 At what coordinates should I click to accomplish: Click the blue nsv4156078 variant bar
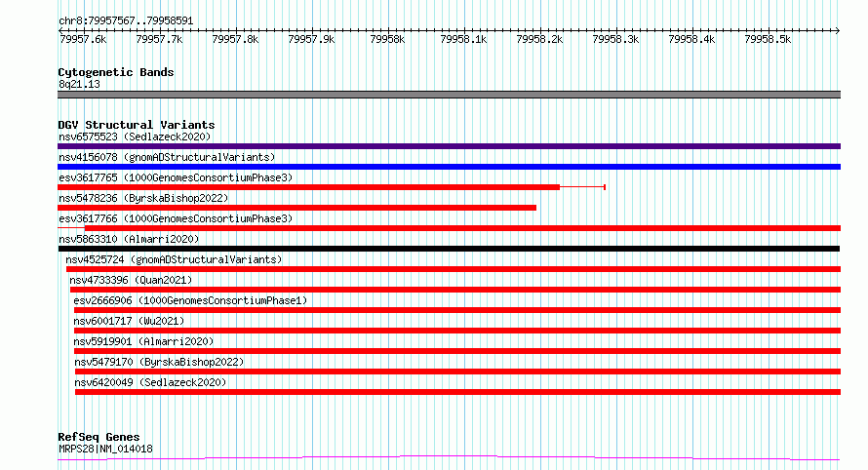coord(449,167)
